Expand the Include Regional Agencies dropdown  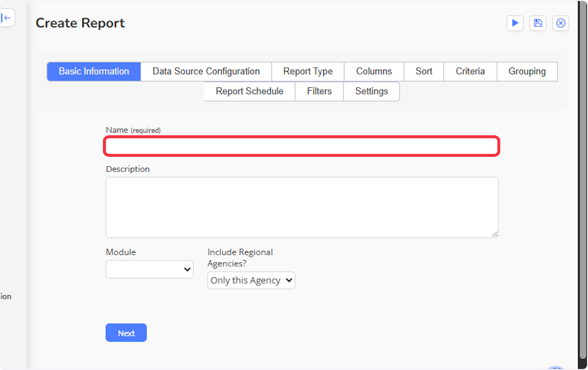point(251,280)
